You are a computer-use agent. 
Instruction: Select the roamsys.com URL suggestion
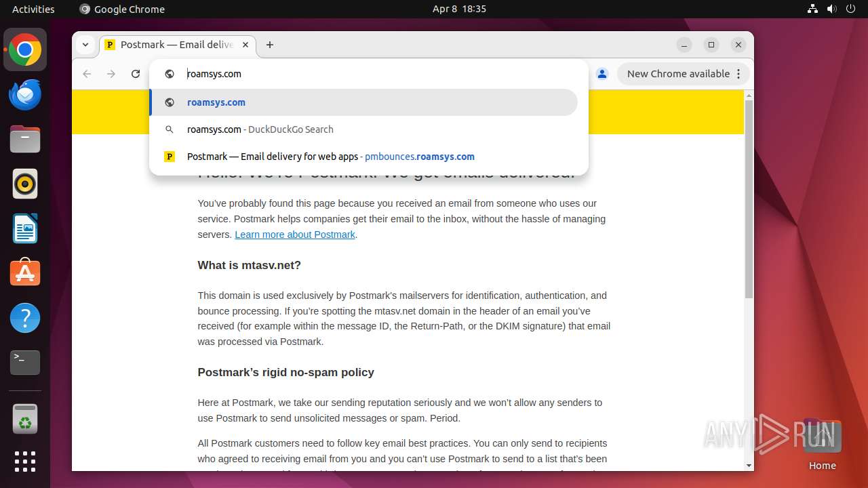coord(363,102)
